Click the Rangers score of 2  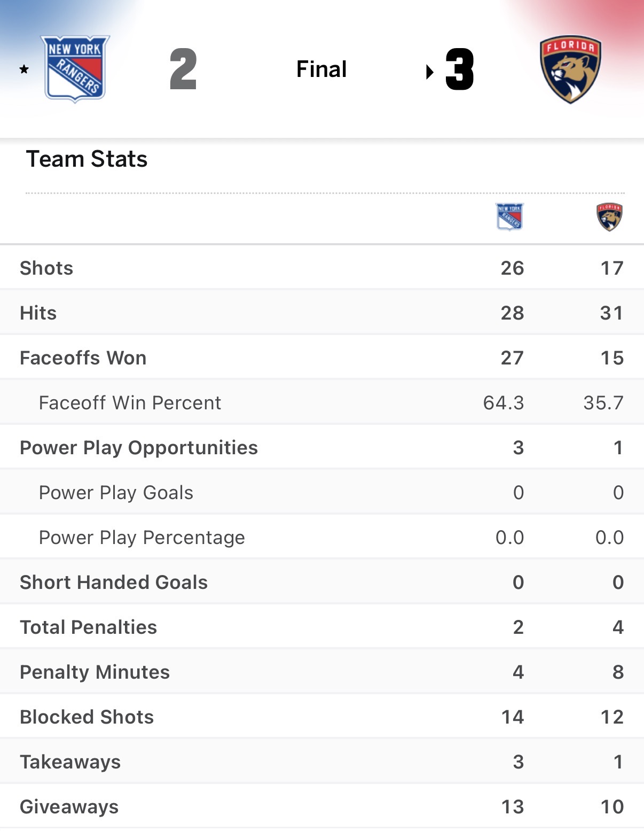[x=183, y=69]
